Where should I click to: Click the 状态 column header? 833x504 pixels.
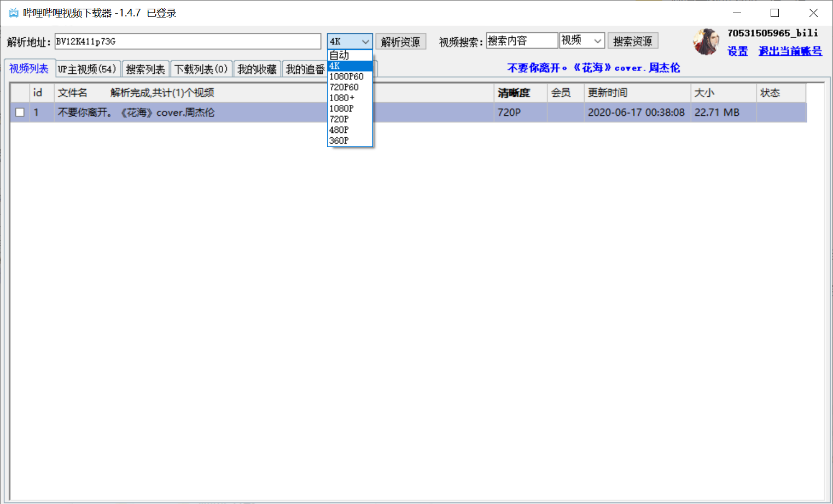(x=781, y=93)
